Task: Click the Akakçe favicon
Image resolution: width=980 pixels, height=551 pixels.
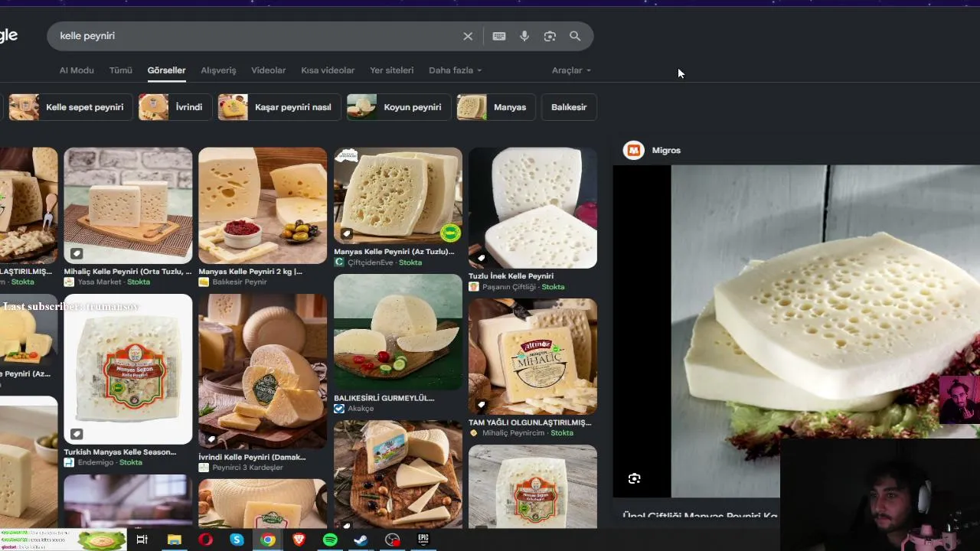Action: point(338,409)
